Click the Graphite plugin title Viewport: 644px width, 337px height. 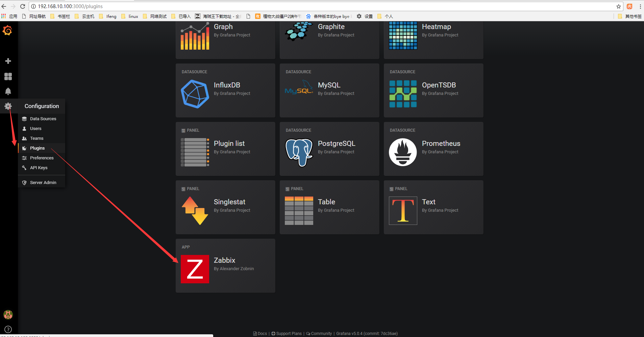point(331,27)
